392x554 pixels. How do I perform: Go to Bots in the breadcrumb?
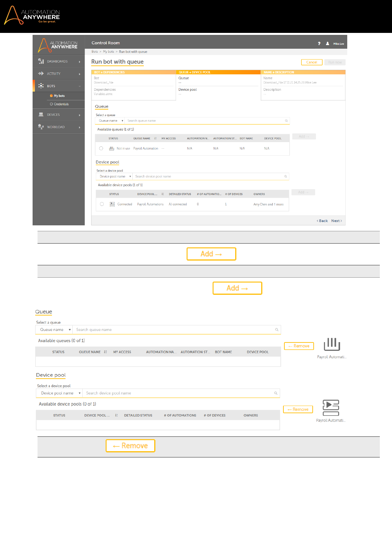tap(95, 52)
